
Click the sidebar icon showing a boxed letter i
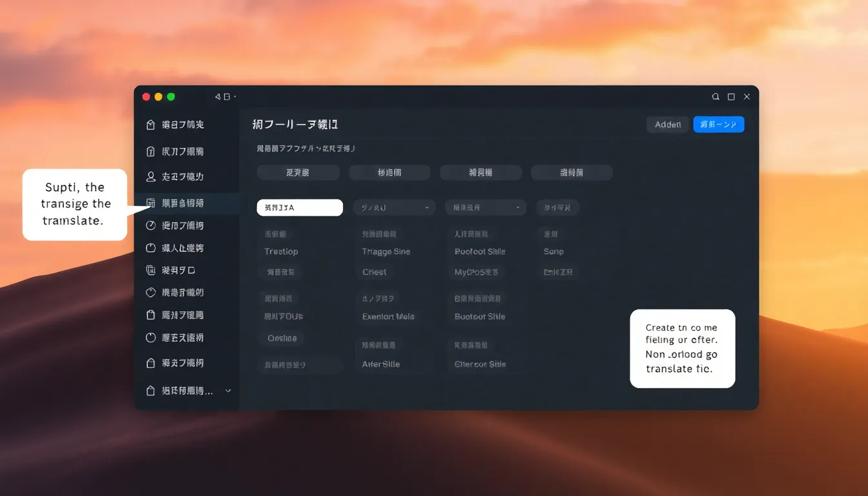click(150, 152)
